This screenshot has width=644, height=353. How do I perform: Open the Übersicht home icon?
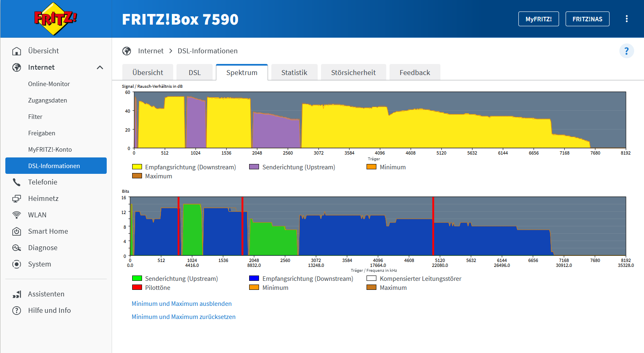pos(16,51)
